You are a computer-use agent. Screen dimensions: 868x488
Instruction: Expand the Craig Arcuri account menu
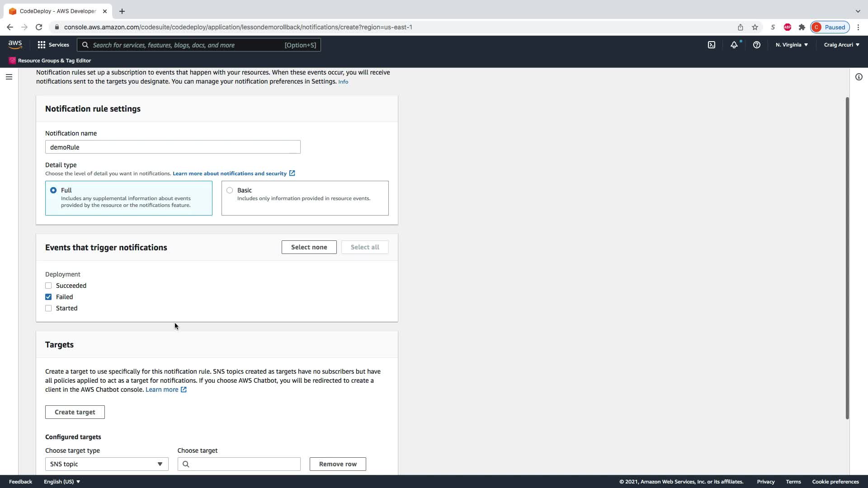[841, 45]
